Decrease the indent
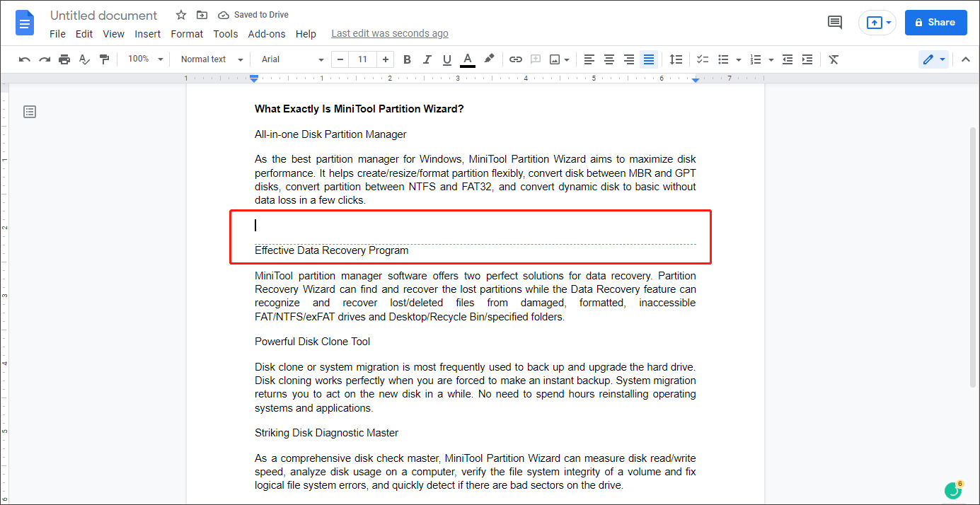This screenshot has height=505, width=980. [788, 59]
